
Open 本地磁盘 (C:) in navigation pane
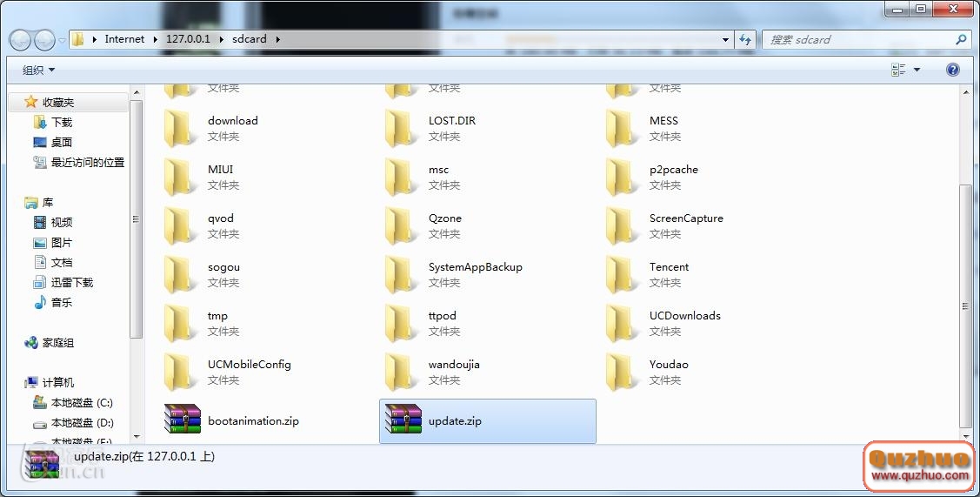point(82,402)
